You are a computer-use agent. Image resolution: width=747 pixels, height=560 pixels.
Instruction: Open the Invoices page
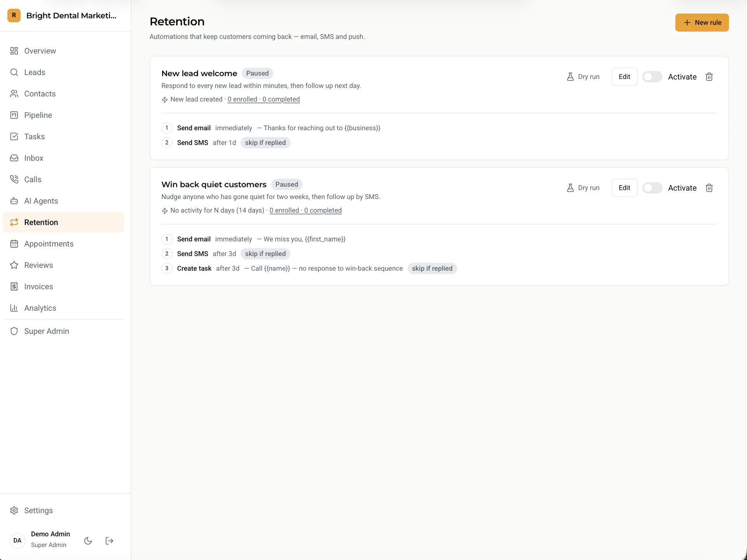click(x=63, y=287)
